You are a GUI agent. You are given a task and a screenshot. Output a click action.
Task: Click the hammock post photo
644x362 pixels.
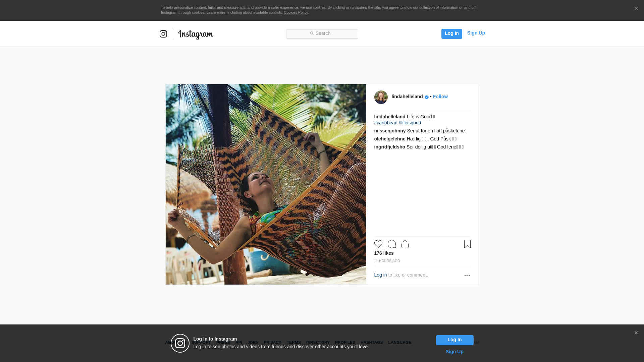[x=266, y=184]
